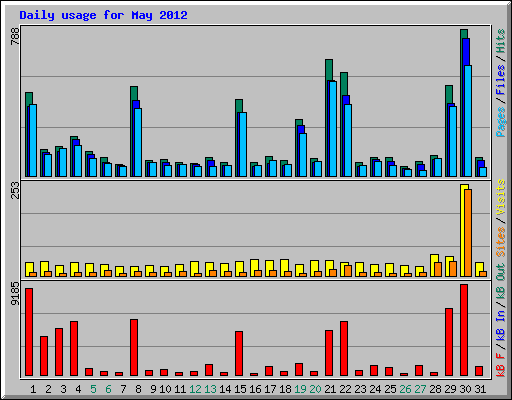Click day 26 on the x-axis

point(405,389)
